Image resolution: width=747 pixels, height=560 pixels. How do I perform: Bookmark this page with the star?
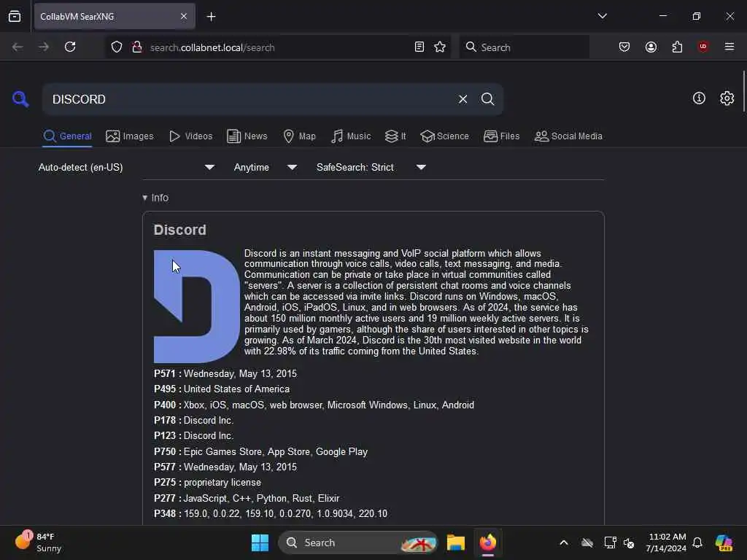(x=440, y=47)
